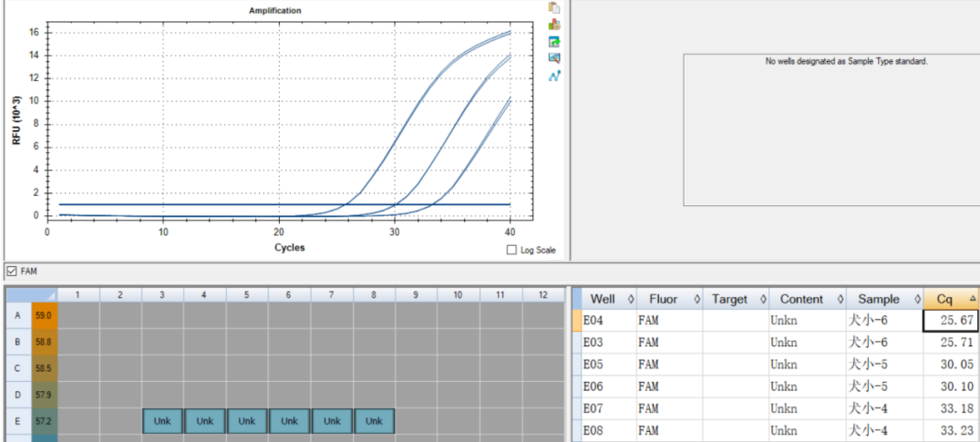Viewport: 980px width, 442px height.
Task: Click the 59.0 gradient temperature cell
Action: (x=44, y=315)
